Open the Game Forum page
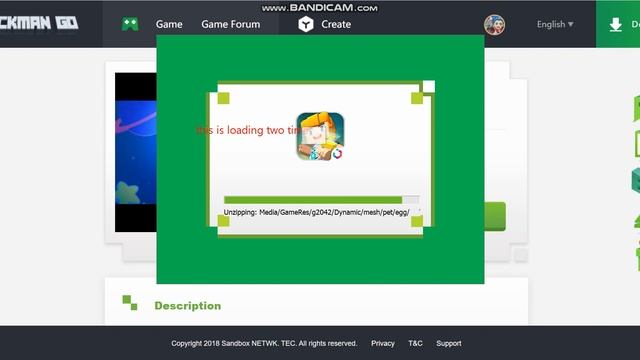 click(231, 24)
